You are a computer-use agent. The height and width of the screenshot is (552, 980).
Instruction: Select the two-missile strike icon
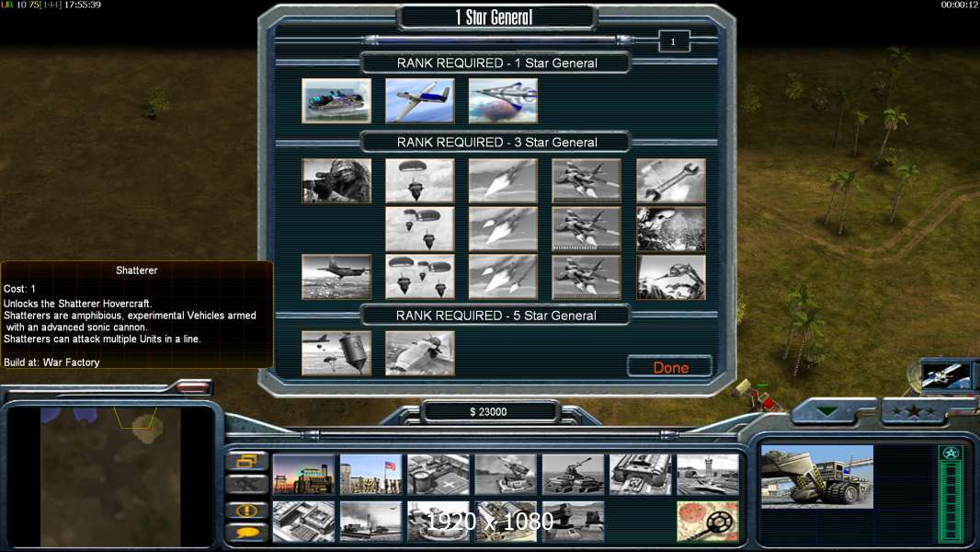click(503, 229)
